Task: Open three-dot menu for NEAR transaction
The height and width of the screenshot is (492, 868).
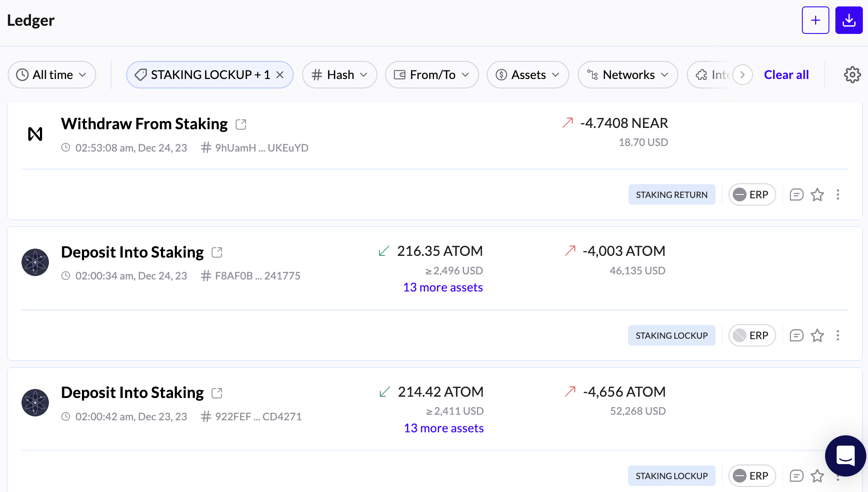Action: click(x=838, y=195)
